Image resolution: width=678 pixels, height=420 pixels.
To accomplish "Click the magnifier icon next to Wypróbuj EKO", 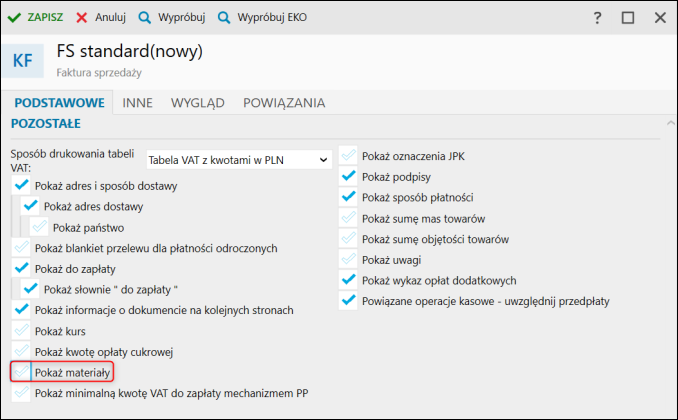I will coord(224,18).
